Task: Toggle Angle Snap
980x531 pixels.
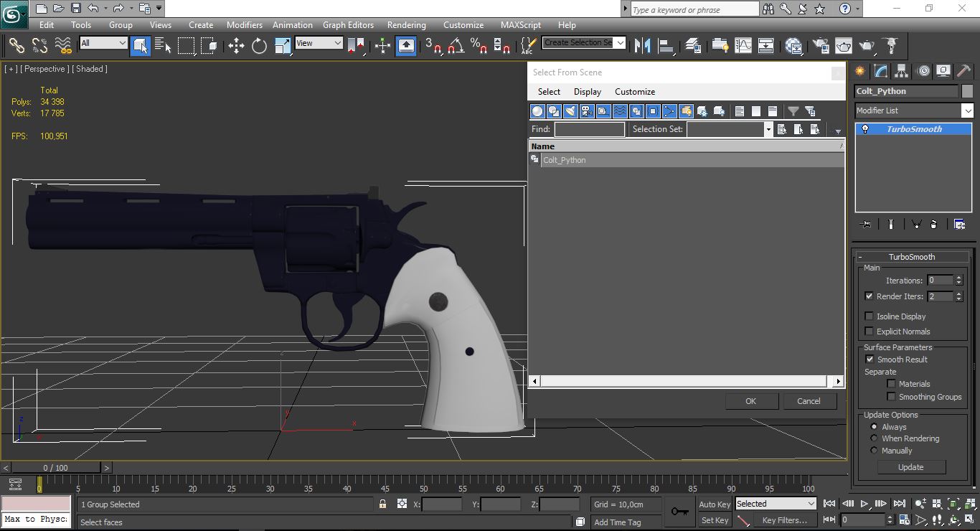Action: 456,46
